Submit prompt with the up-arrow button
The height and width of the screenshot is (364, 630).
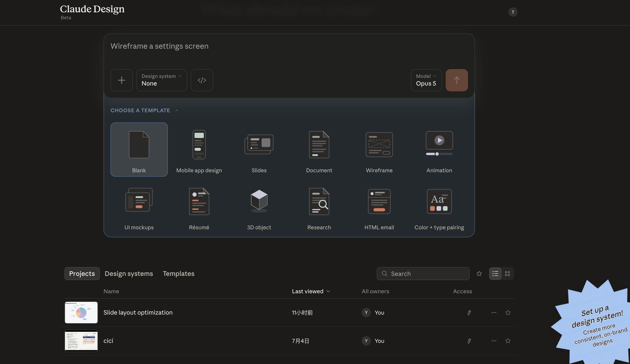[457, 80]
